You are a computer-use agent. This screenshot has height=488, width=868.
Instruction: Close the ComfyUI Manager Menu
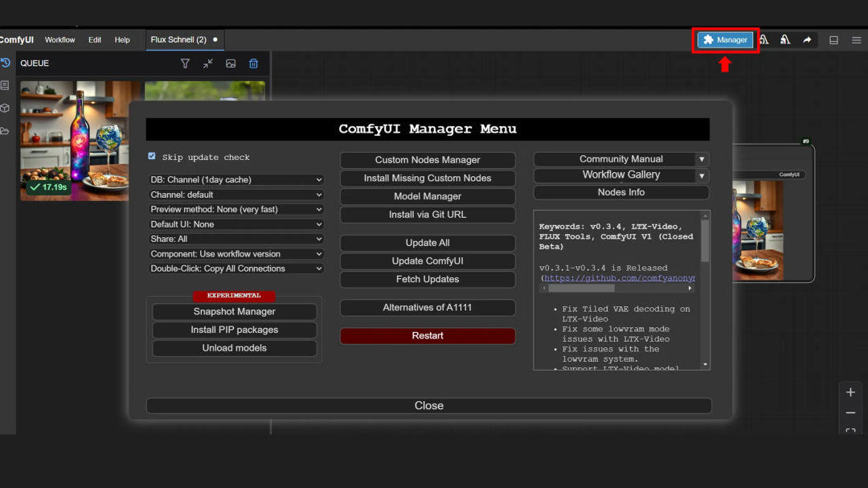428,405
